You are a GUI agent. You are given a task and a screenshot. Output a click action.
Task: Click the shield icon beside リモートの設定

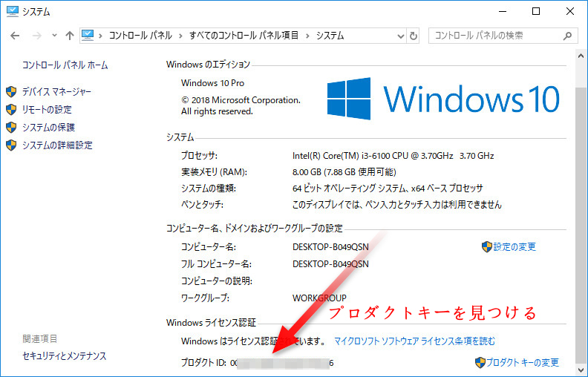[x=11, y=109]
